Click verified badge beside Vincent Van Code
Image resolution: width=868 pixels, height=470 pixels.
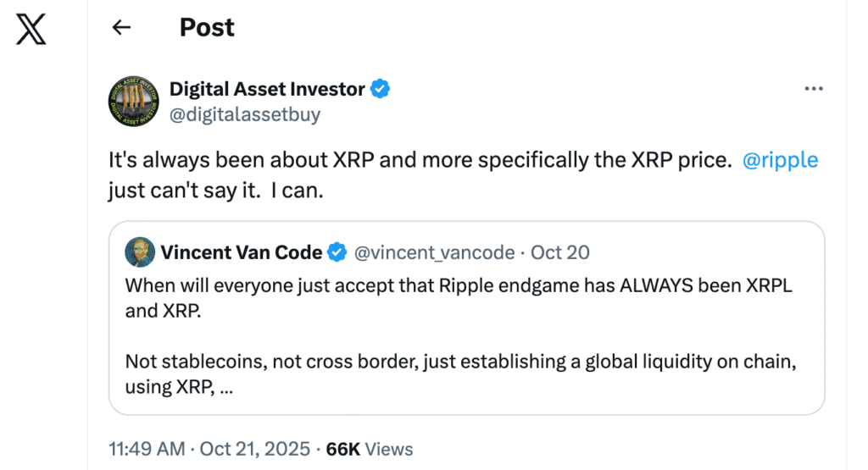coord(337,252)
